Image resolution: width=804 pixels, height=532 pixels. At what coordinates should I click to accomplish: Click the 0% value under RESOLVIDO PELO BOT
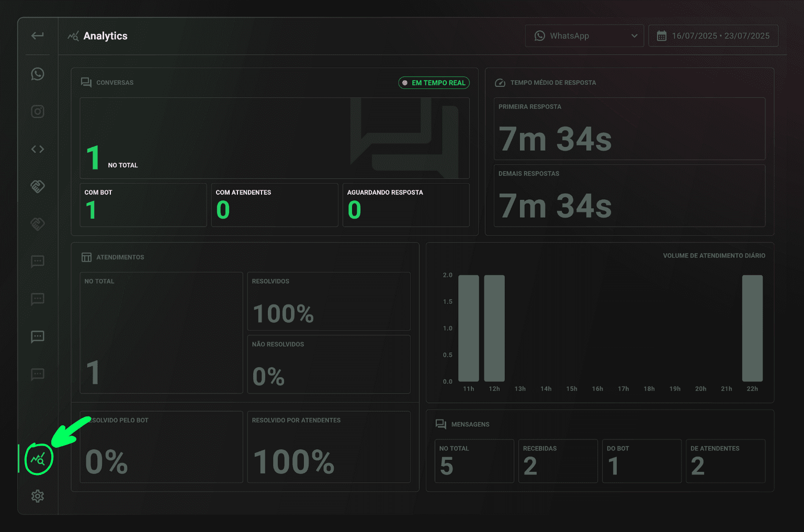click(x=107, y=462)
